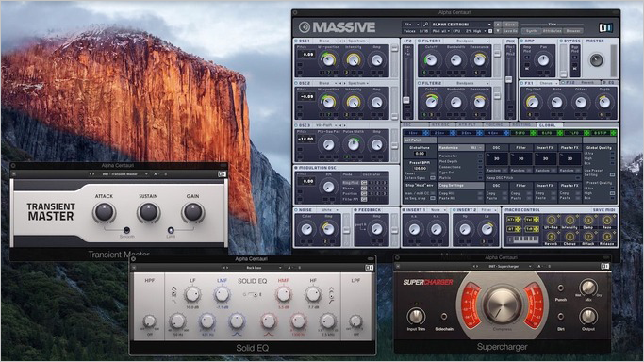This screenshot has width=644, height=362.
Task: Open Filter 2 Bandpass type dropdown
Action: point(467,83)
